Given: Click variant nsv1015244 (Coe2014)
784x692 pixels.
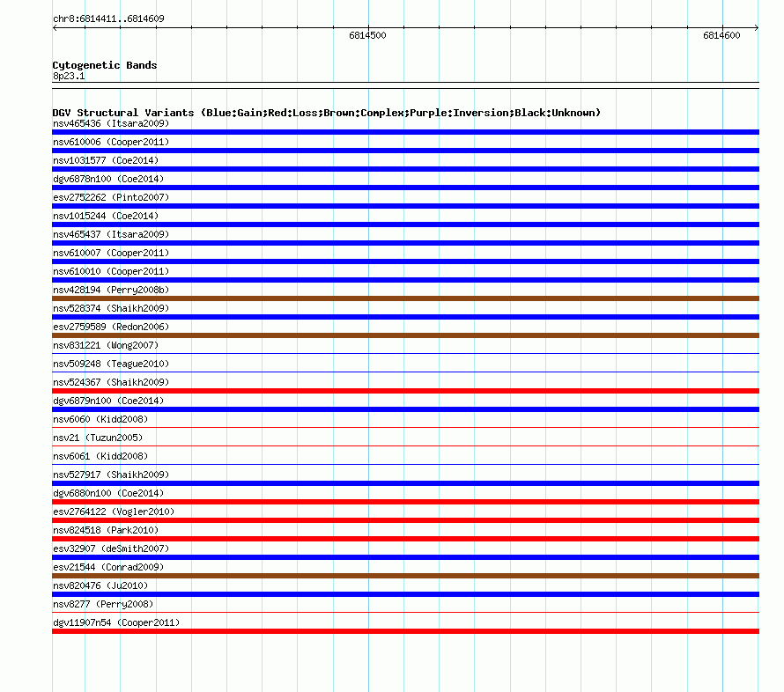Looking at the screenshot, I should [106, 216].
